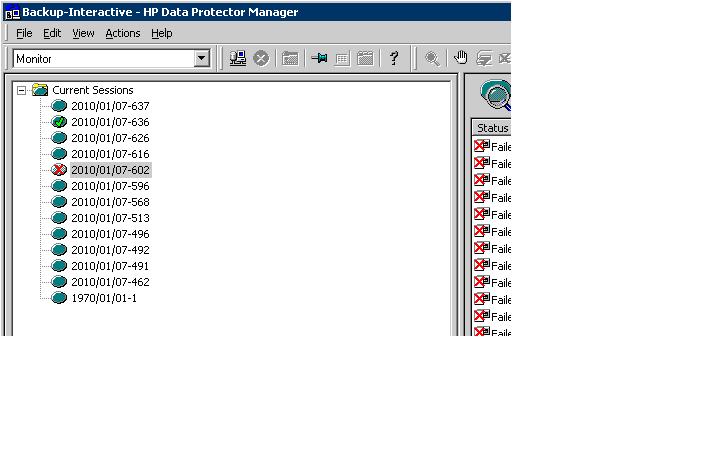The image size is (720, 450).
Task: Open the View menu
Action: [83, 33]
